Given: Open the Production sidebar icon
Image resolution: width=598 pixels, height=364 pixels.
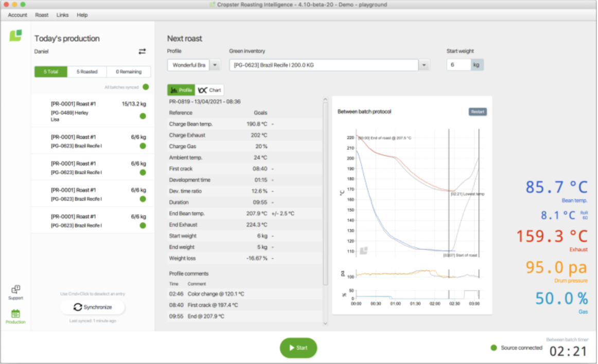Looking at the screenshot, I should [x=15, y=317].
